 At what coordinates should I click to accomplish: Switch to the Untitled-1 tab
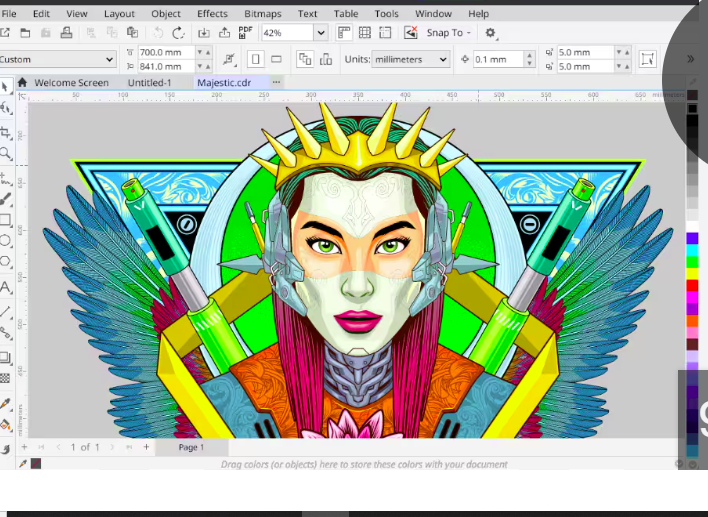[149, 83]
